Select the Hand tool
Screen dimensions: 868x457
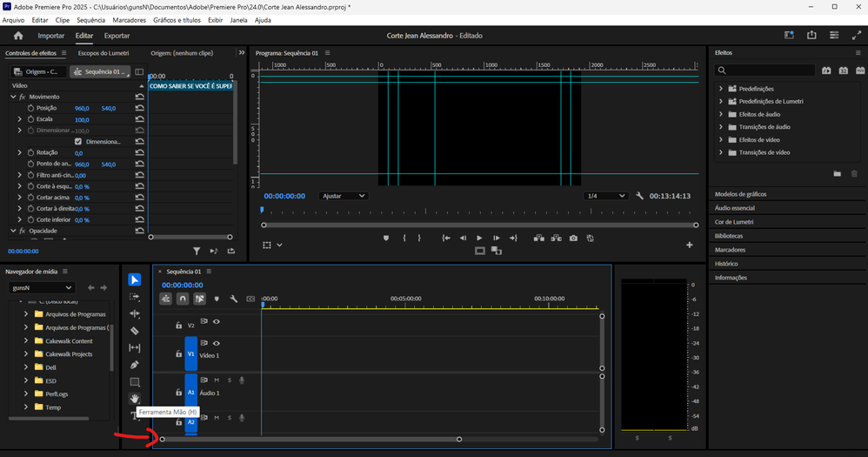point(134,399)
